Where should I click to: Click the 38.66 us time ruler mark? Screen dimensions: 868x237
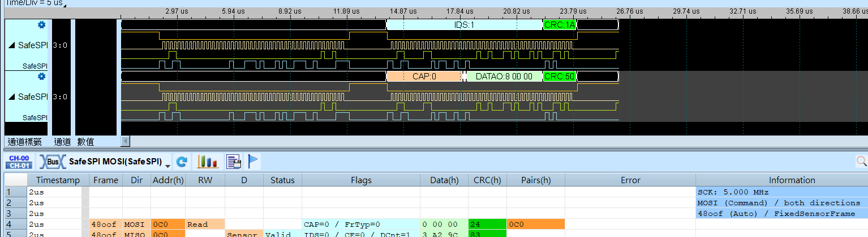(856, 11)
